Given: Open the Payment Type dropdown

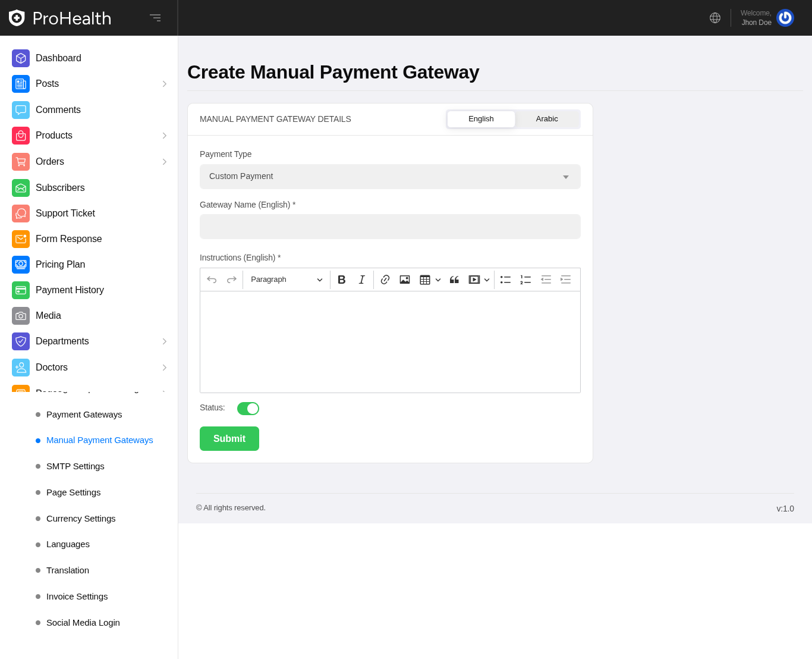Looking at the screenshot, I should (390, 177).
